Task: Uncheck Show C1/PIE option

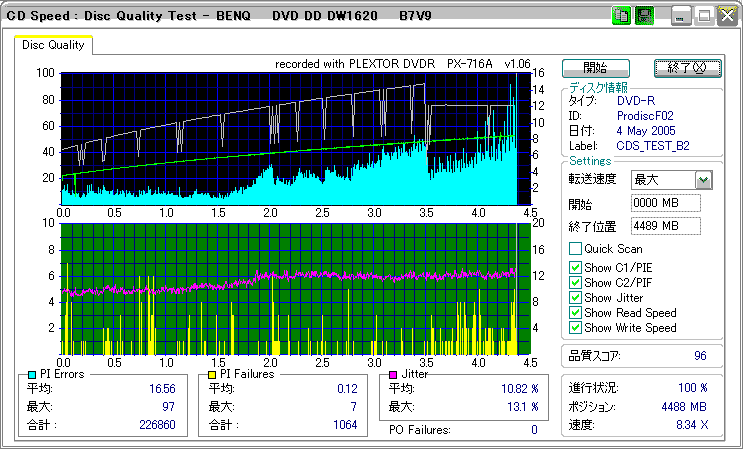Action: 575,267
